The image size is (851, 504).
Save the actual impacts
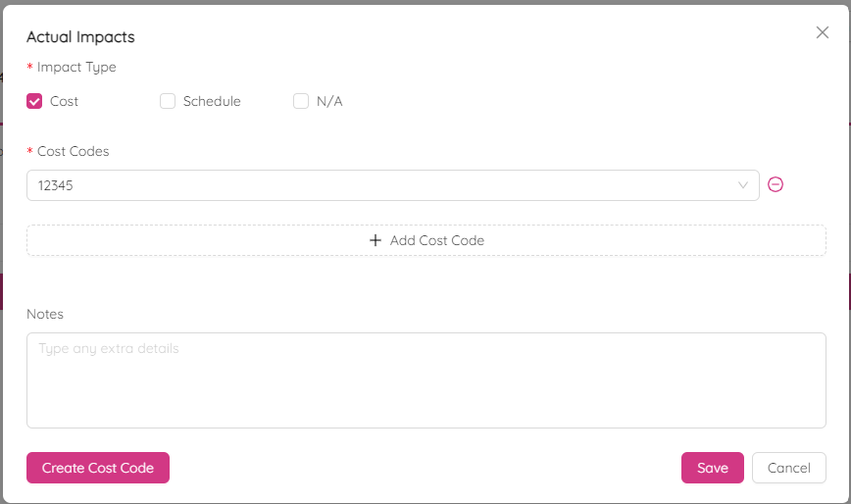[x=713, y=468]
